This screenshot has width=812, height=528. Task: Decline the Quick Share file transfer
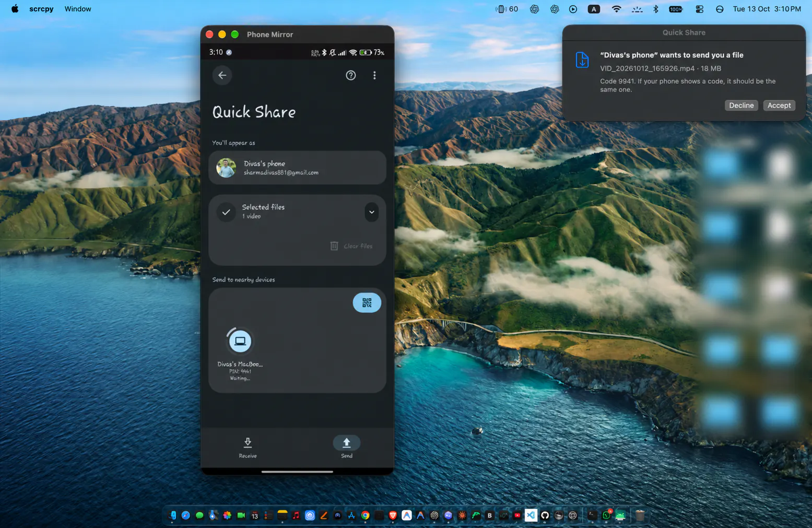(741, 105)
